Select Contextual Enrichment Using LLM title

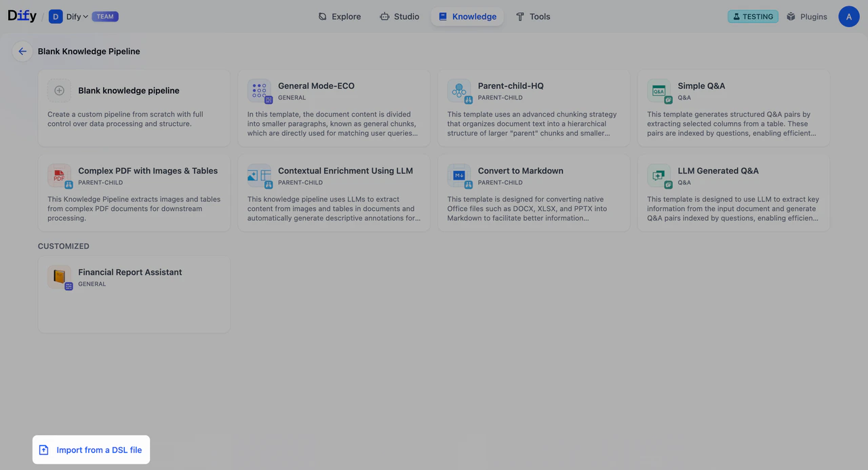point(345,170)
